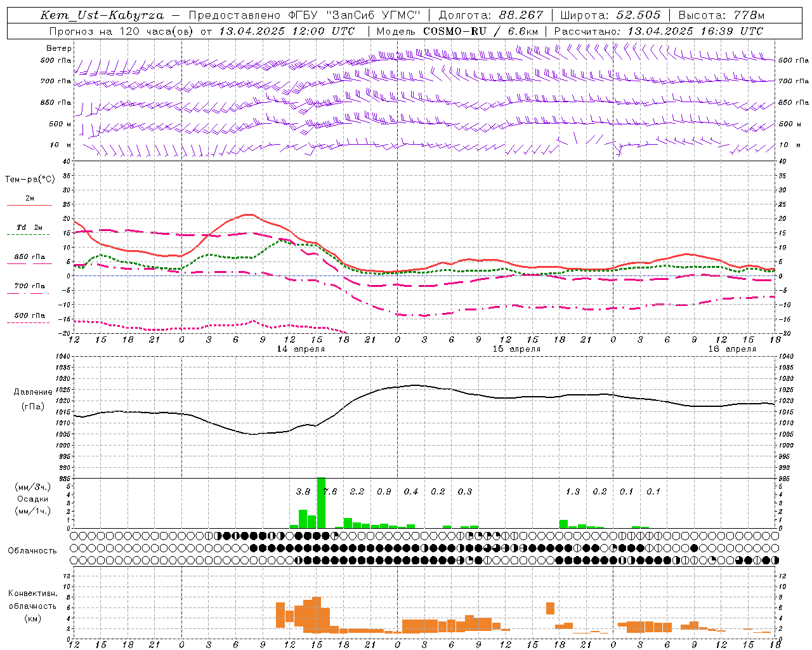Select the 500 гПа temperature legend entry

(30, 315)
